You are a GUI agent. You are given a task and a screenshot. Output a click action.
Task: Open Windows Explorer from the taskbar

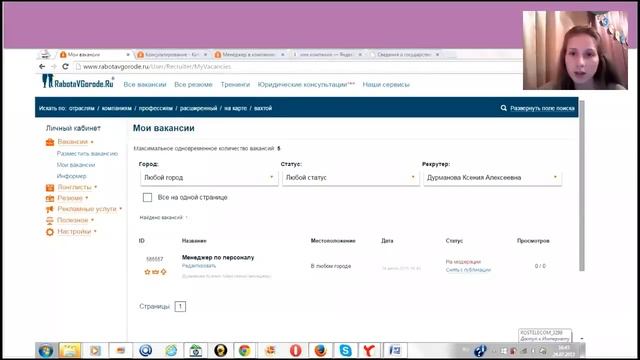[70, 351]
